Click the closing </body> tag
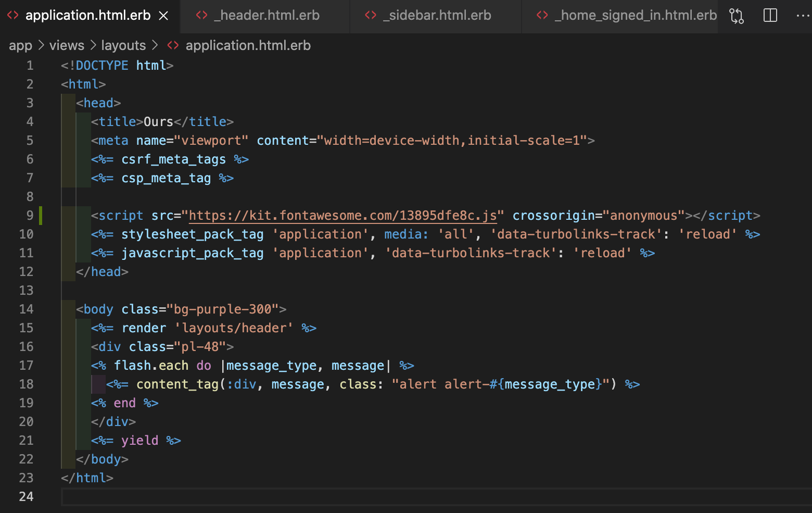The image size is (812, 513). (x=102, y=459)
